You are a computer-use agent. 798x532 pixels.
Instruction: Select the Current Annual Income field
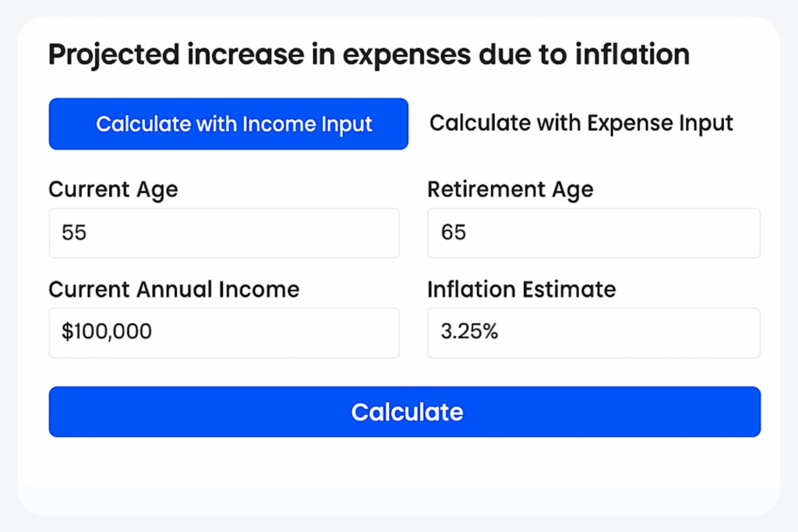pyautogui.click(x=224, y=333)
